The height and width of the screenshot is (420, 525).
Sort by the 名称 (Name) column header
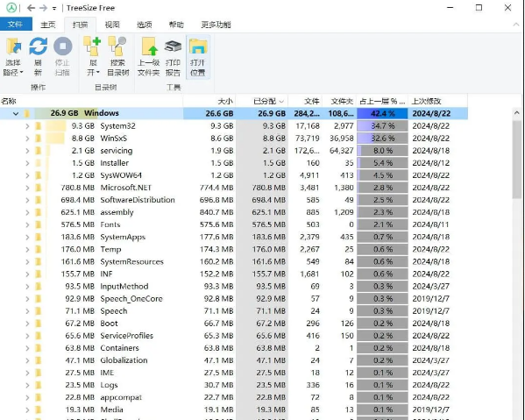point(91,101)
